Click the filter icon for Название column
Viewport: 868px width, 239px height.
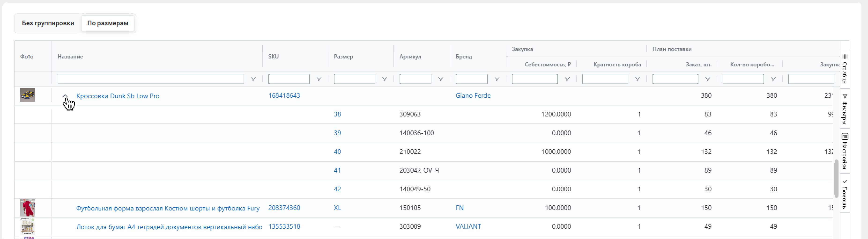coord(253,79)
